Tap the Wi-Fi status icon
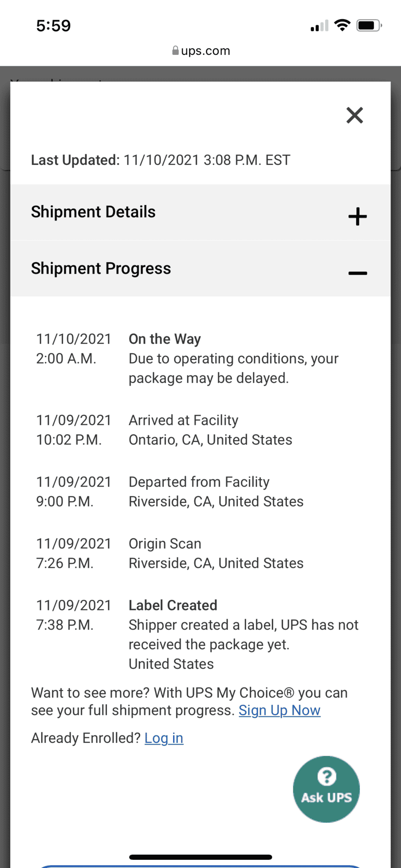Screen dimensions: 401x868 point(342,25)
